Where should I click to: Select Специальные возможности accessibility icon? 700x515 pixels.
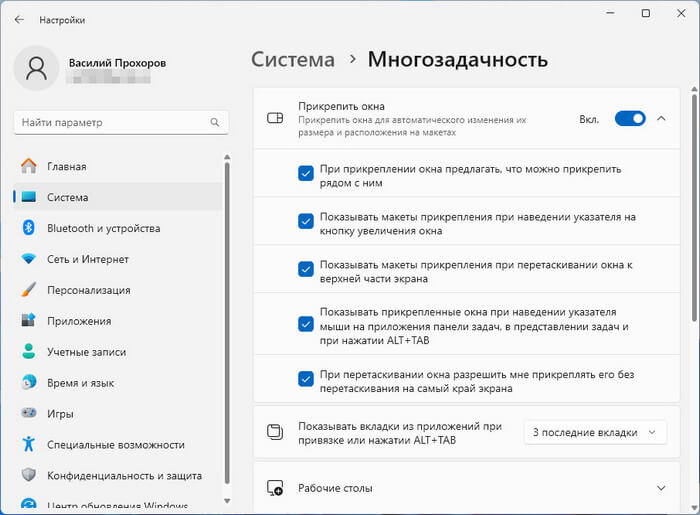point(28,444)
